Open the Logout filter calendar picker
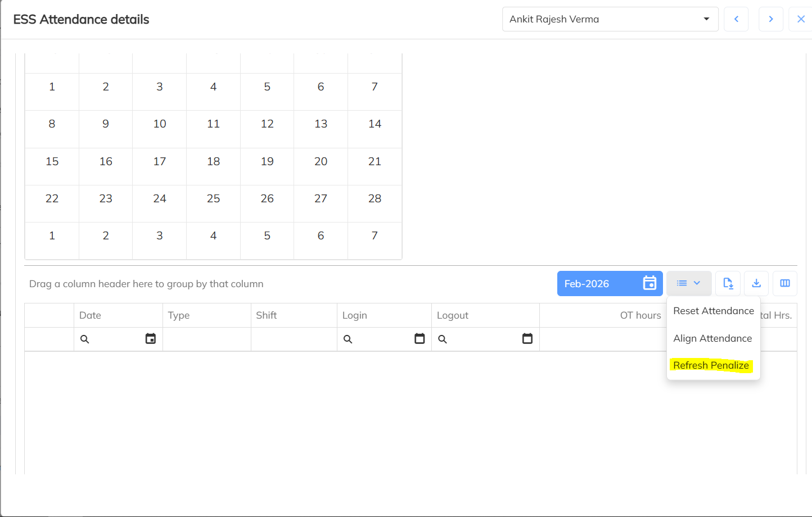 click(527, 339)
